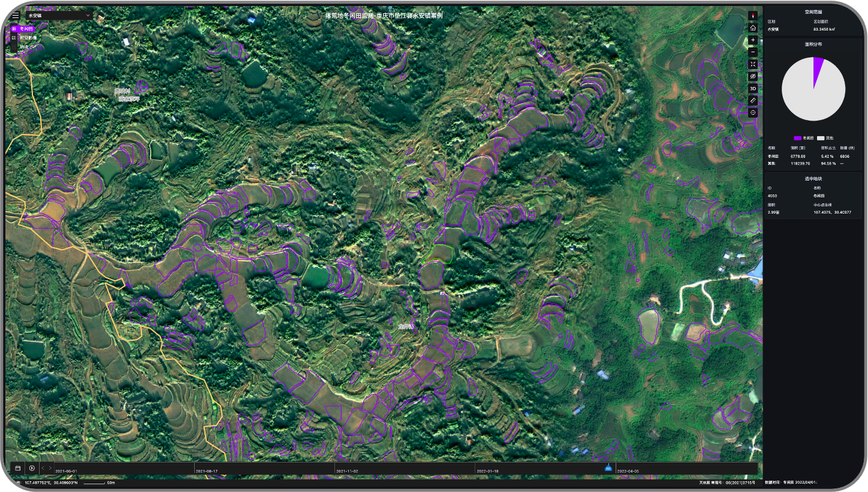Viewport: 868px width, 492px height.
Task: Zoom in with the plus button
Action: 753,40
